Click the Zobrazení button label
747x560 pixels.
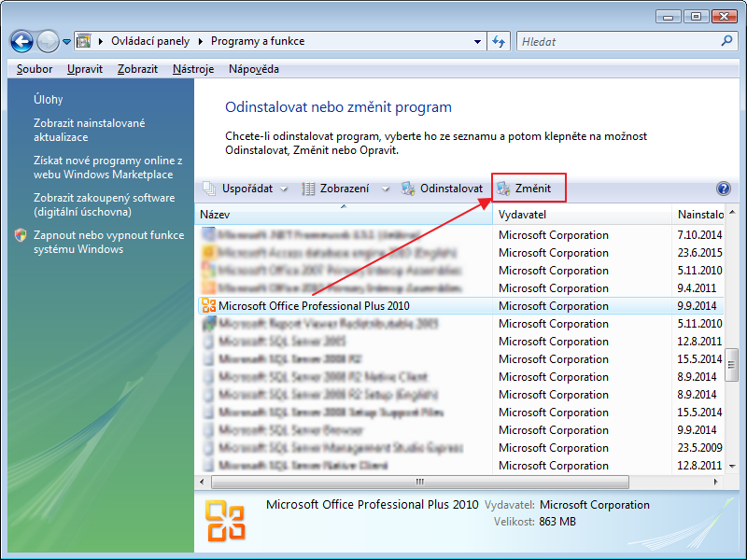345,189
